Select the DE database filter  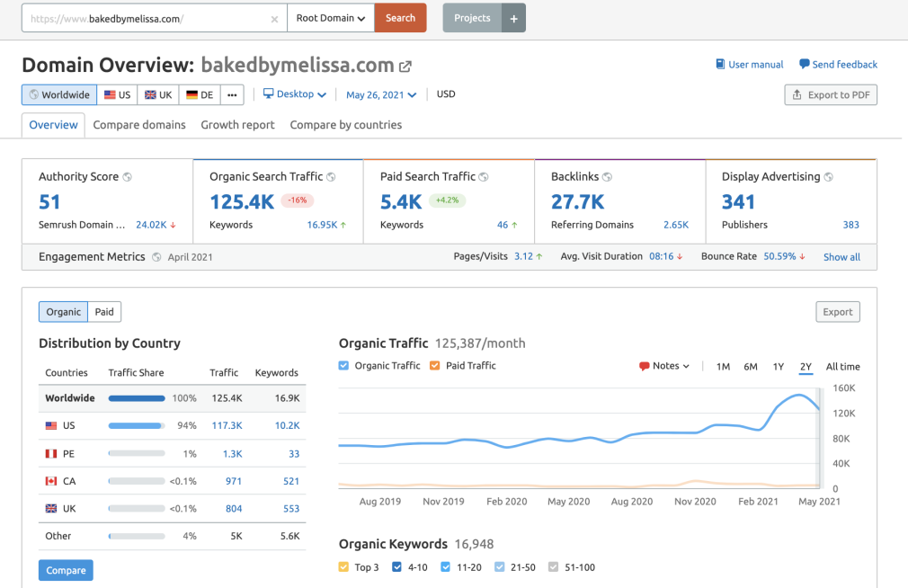point(200,95)
